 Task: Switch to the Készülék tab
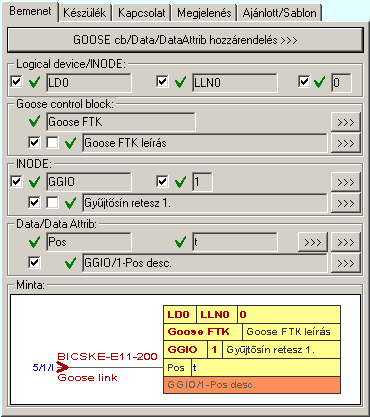coord(85,13)
